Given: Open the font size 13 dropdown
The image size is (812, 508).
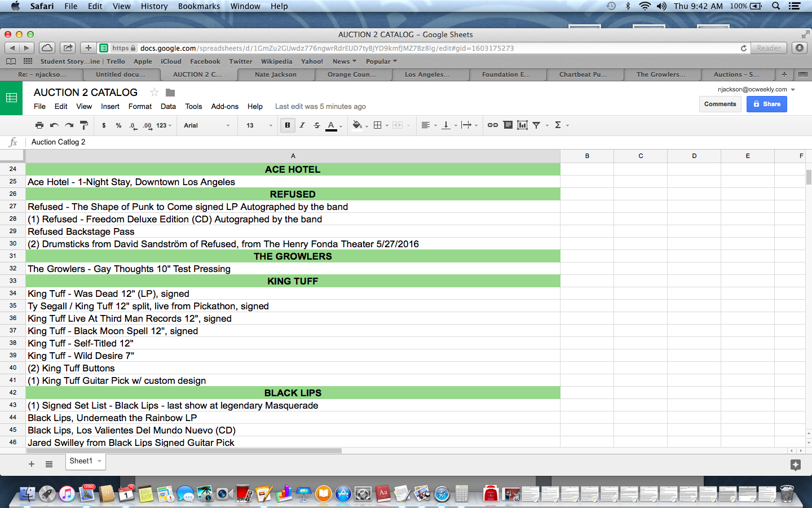Looking at the screenshot, I should (x=259, y=125).
